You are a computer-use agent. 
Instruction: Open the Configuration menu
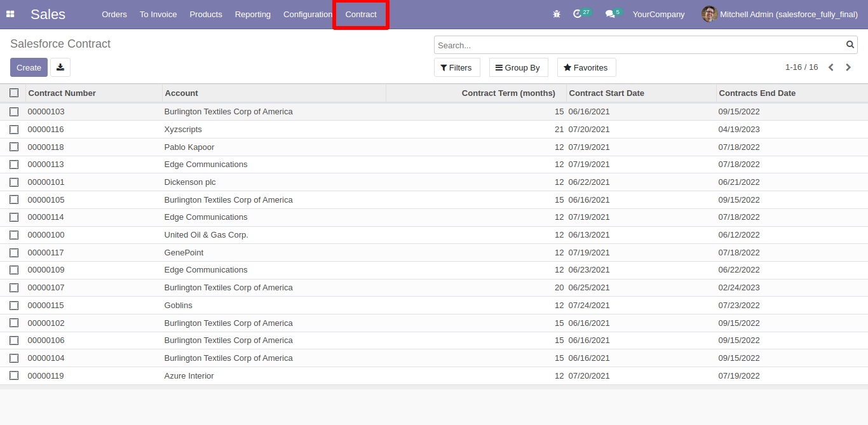click(308, 14)
